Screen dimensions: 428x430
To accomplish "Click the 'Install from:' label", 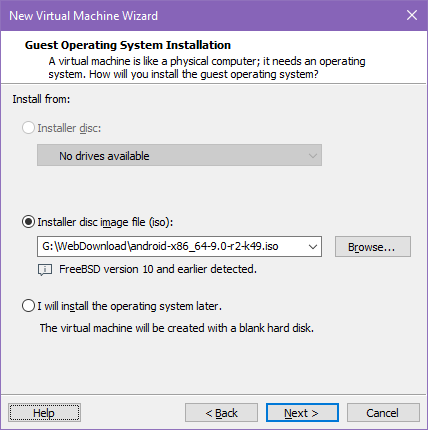I will click(x=41, y=99).
